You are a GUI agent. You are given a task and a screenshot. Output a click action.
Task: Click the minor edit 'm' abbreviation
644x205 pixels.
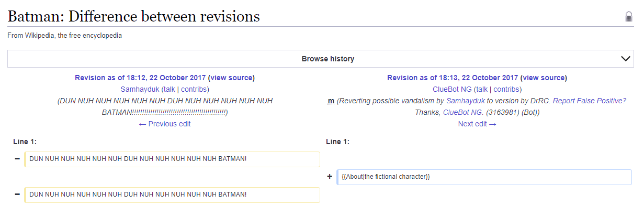[x=331, y=101]
